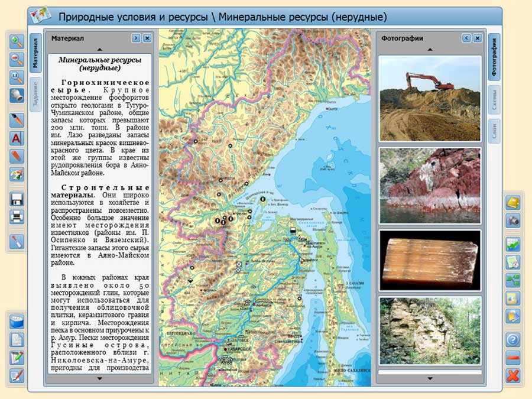The height and width of the screenshot is (399, 532).
Task: Close the application with the red X icon
Action: [x=513, y=376]
